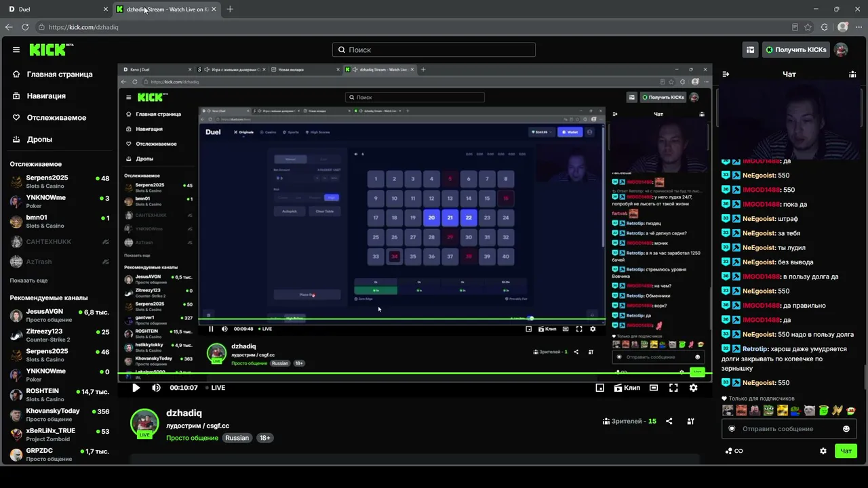
Task: Toggle theater mode for the player
Action: pyautogui.click(x=653, y=388)
